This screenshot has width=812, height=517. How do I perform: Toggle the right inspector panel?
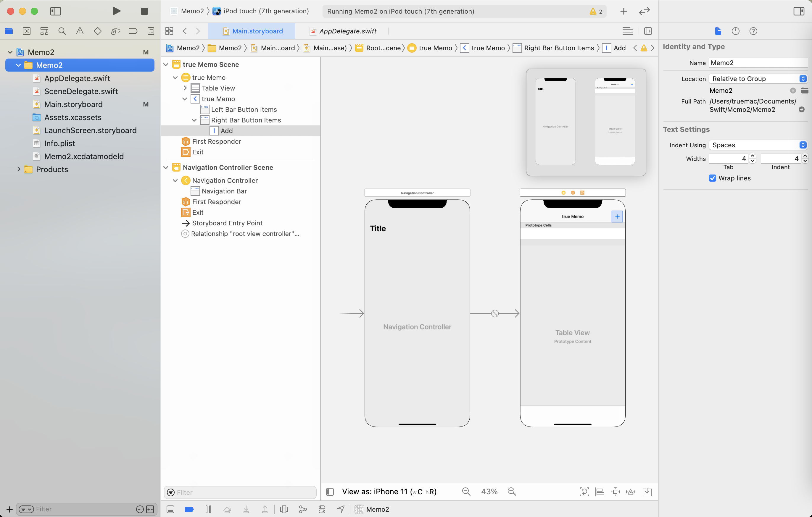click(x=798, y=11)
